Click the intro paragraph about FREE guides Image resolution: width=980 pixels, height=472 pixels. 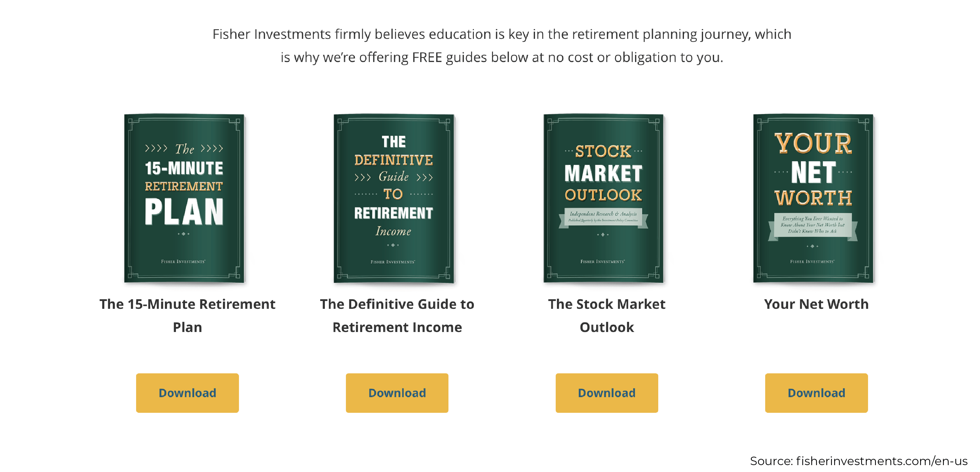(502, 46)
